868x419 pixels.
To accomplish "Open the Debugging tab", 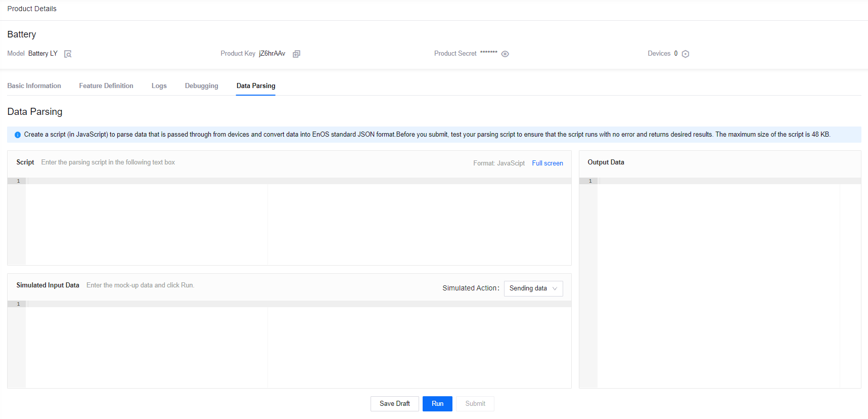I will 201,86.
